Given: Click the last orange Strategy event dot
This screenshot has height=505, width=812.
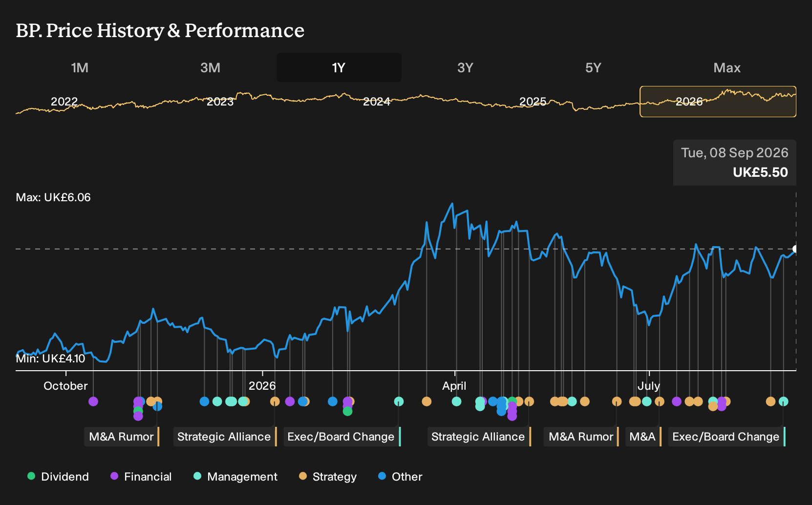Looking at the screenshot, I should pos(770,401).
